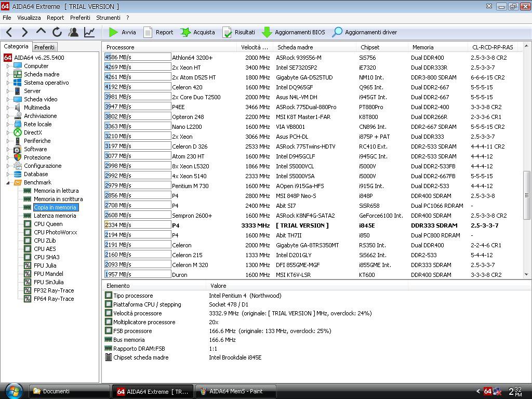This screenshot has width=532, height=399.
Task: Click the Acquista button
Action: pos(197,32)
